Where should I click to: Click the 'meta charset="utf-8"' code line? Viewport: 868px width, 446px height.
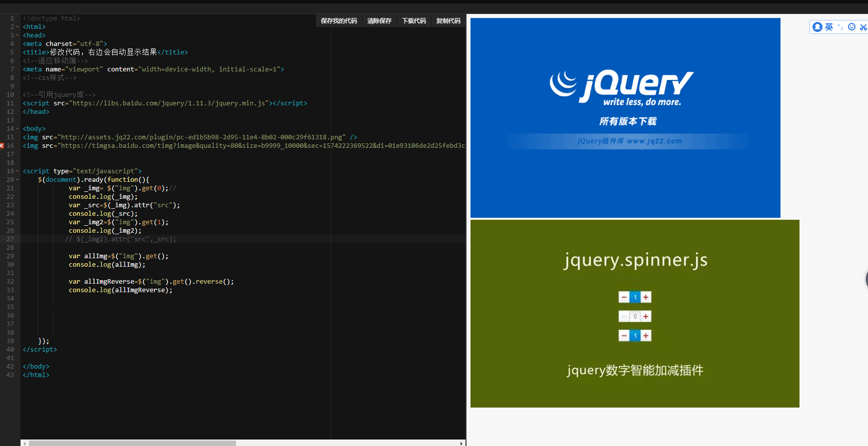[65, 44]
